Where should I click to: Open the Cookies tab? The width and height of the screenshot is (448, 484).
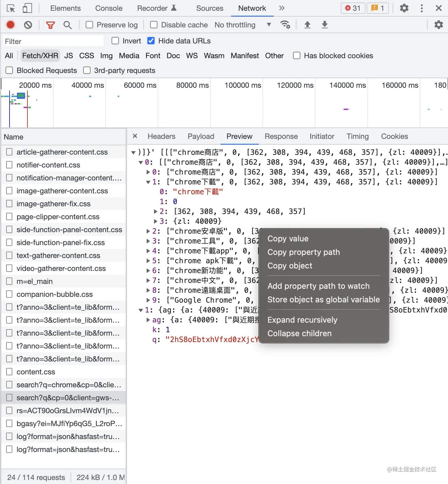click(x=394, y=136)
